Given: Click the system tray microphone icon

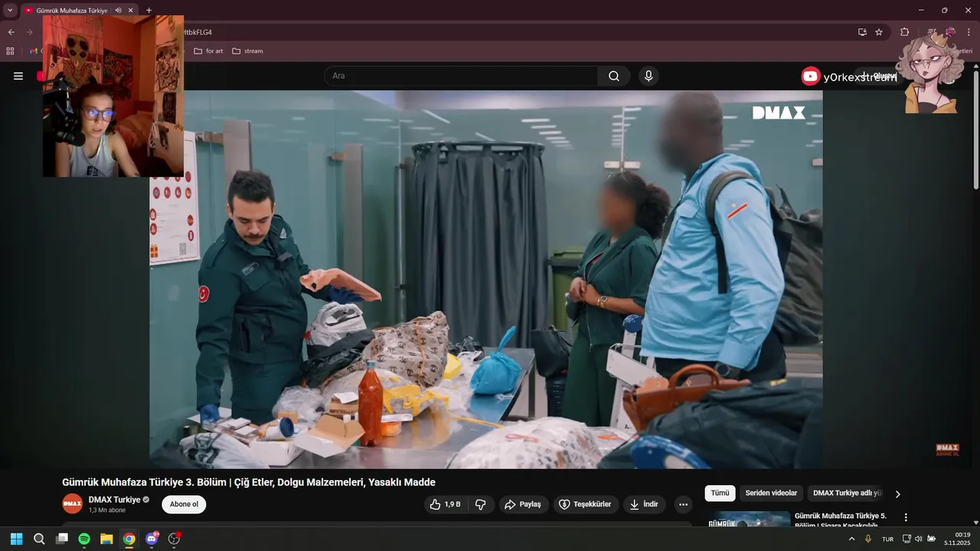Looking at the screenshot, I should tap(868, 539).
